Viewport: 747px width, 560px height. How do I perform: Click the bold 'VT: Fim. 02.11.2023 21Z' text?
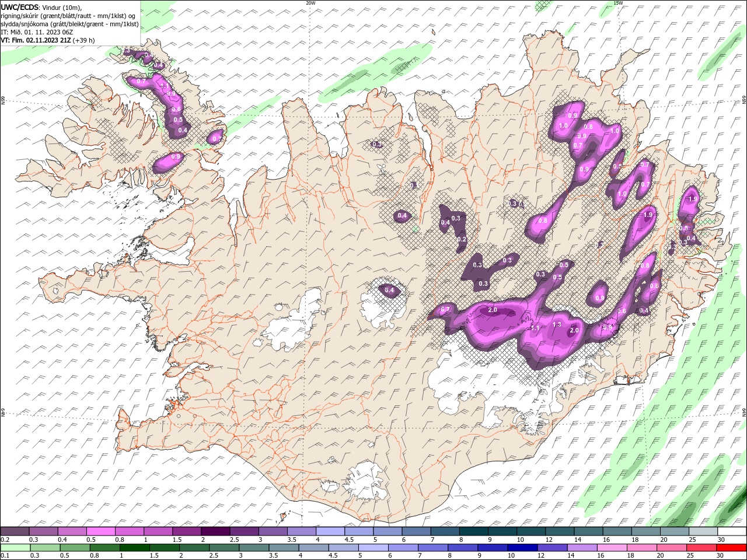point(36,40)
